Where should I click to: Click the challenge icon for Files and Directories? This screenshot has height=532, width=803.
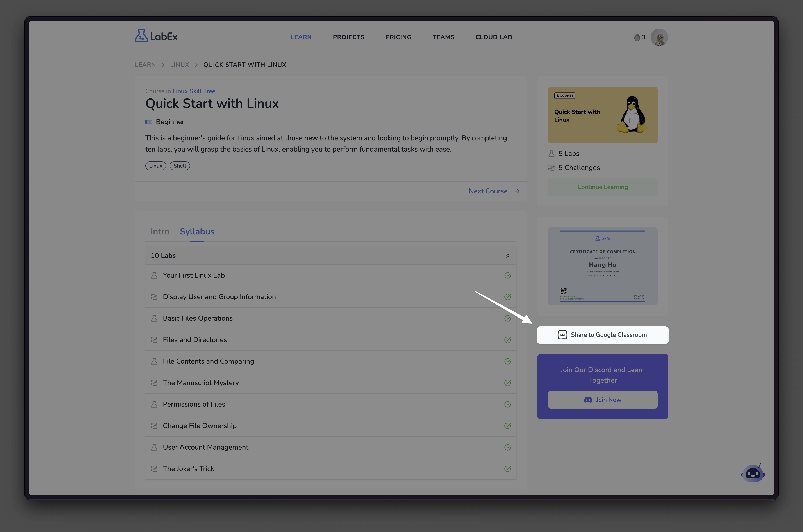coord(154,340)
